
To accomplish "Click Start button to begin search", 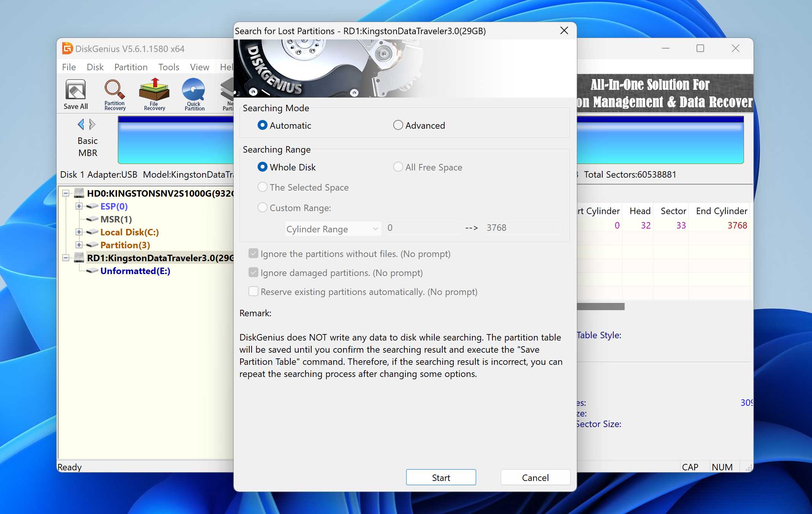I will point(441,477).
